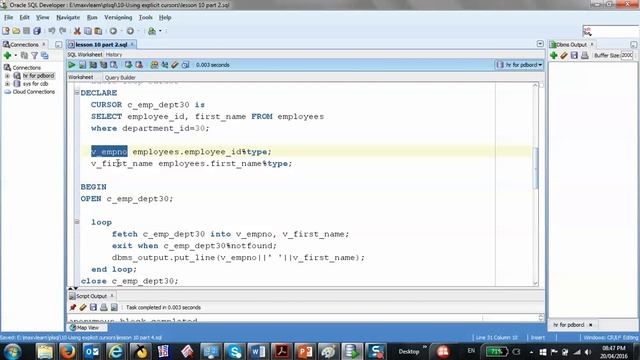Paste with the clipboard icon
This screenshot has height=360, width=640.
pos(98,31)
